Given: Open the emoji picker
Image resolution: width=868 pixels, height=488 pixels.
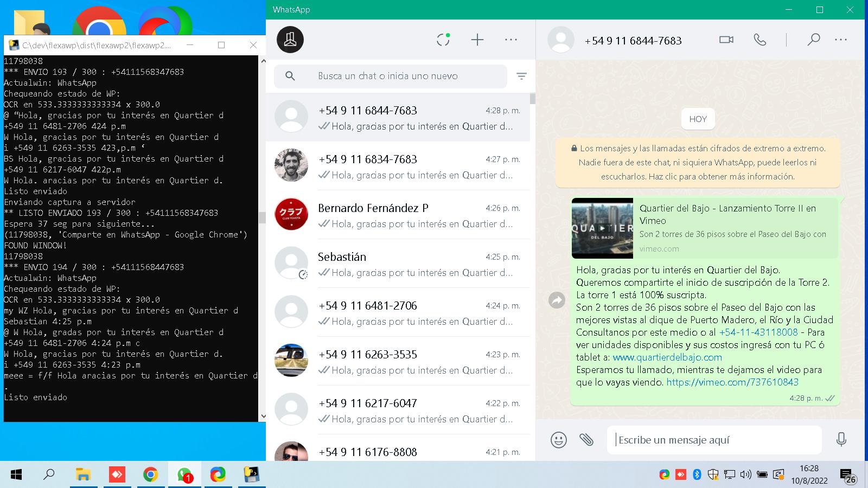Looking at the screenshot, I should [x=558, y=440].
